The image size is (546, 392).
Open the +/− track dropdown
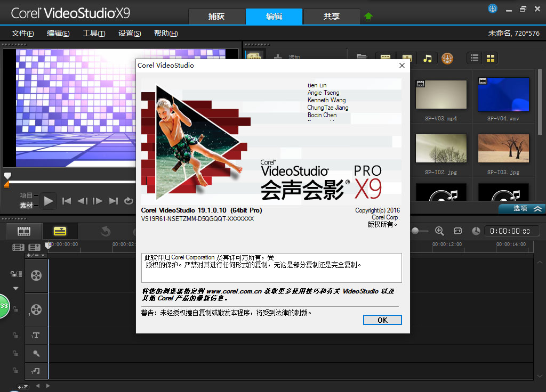pos(36,255)
